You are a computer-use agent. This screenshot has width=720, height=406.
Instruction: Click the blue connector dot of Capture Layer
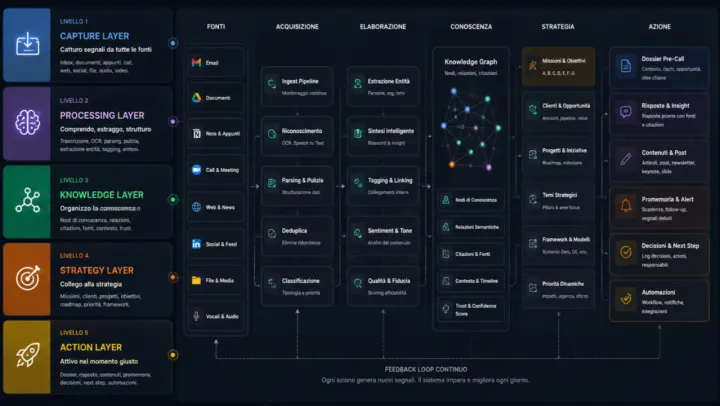173,43
